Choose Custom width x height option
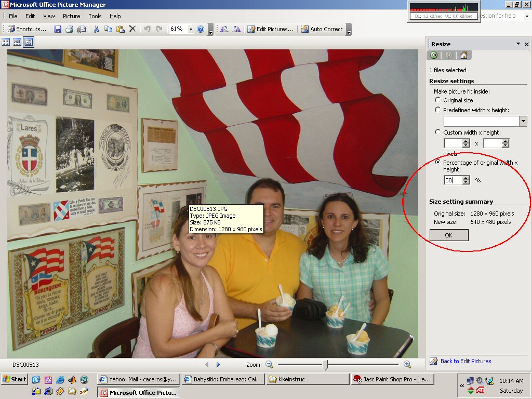532x399 pixels. [x=437, y=132]
